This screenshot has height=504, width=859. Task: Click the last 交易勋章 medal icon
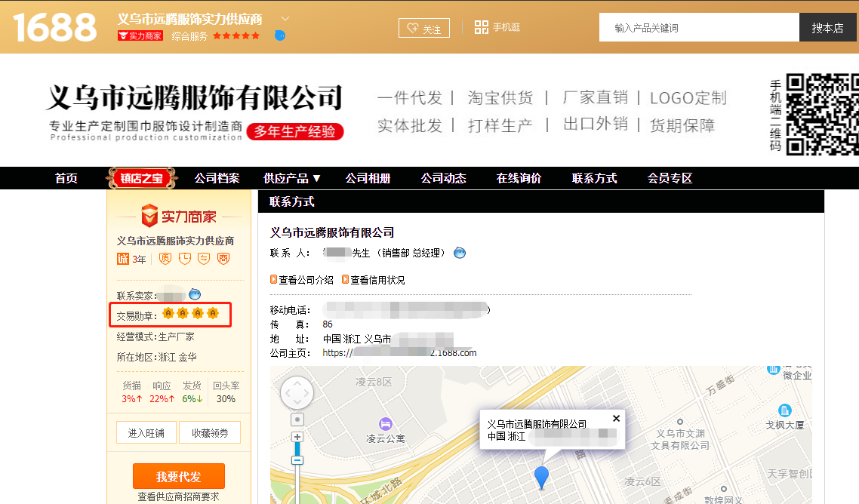pos(213,313)
